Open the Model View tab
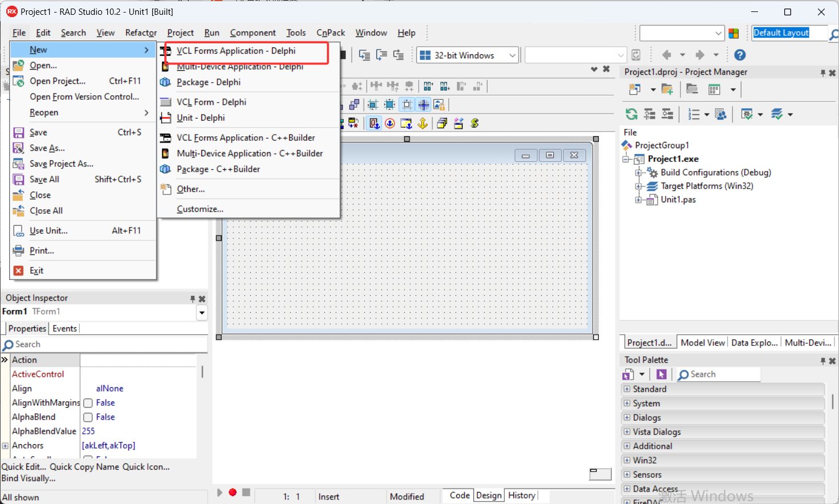Viewport: 839px width, 504px height. pyautogui.click(x=703, y=343)
